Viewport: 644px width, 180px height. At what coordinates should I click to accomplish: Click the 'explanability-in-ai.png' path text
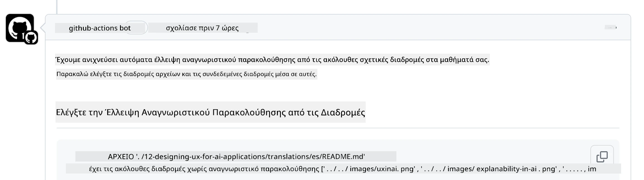coord(516,169)
